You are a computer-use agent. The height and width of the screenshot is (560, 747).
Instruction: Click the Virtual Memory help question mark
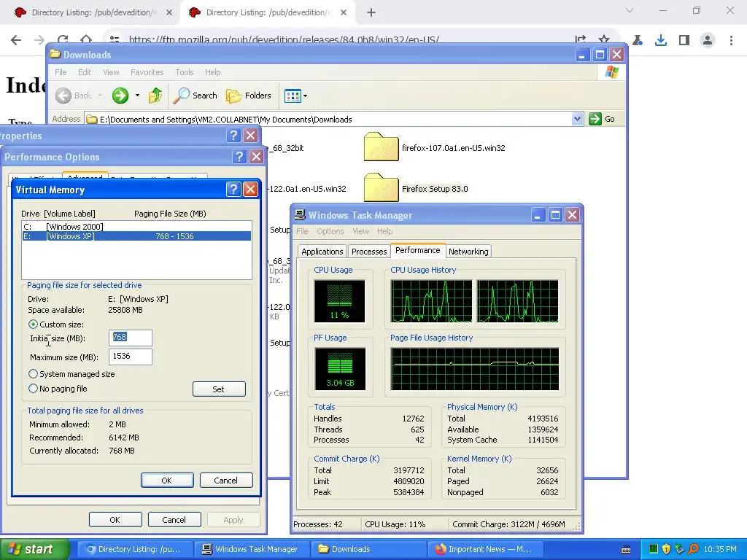coord(233,190)
